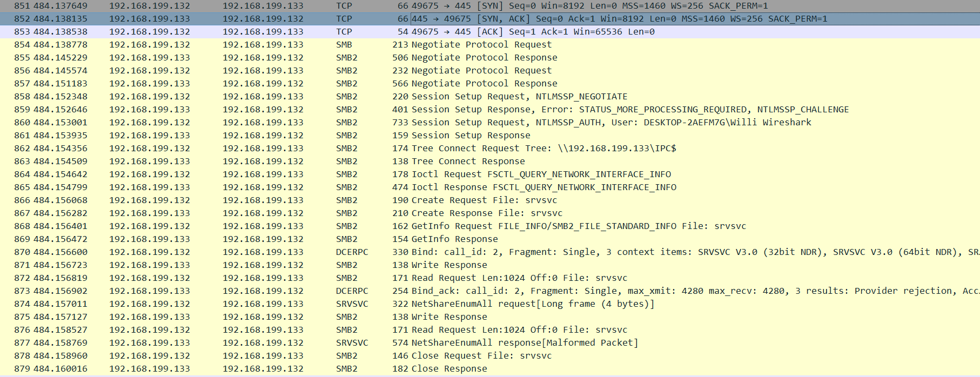
Task: Select packet 878 Close Request File srvsvc
Action: coord(490,356)
